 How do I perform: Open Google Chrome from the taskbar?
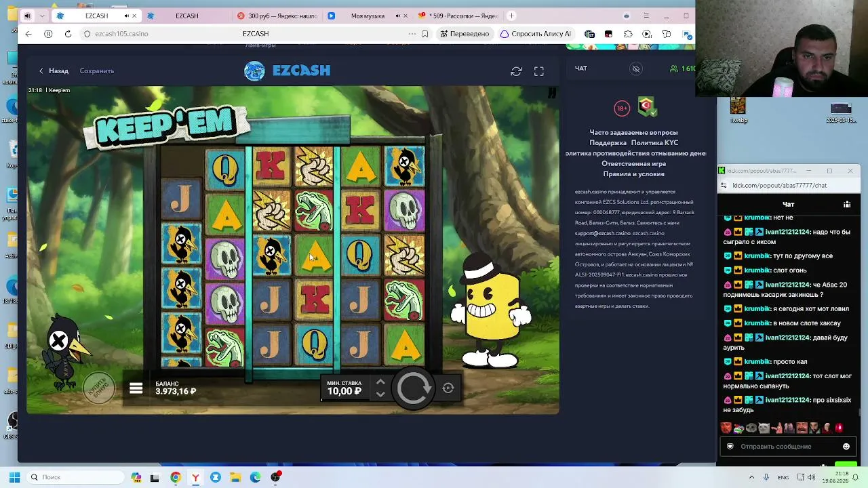tap(176, 477)
